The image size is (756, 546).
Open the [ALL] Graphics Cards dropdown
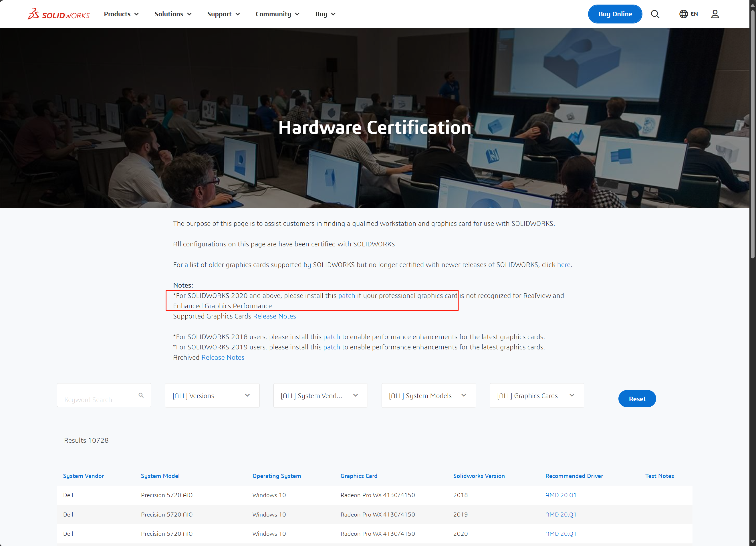coord(536,395)
